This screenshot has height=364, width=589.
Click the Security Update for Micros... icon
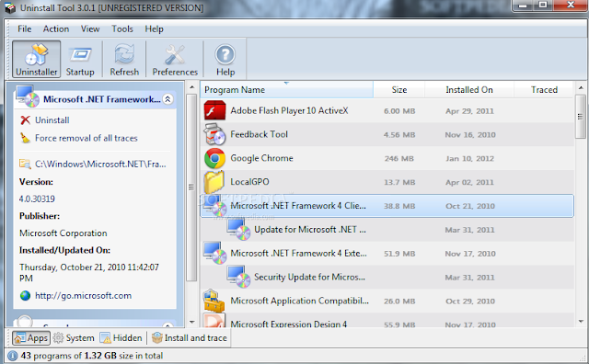tap(238, 278)
